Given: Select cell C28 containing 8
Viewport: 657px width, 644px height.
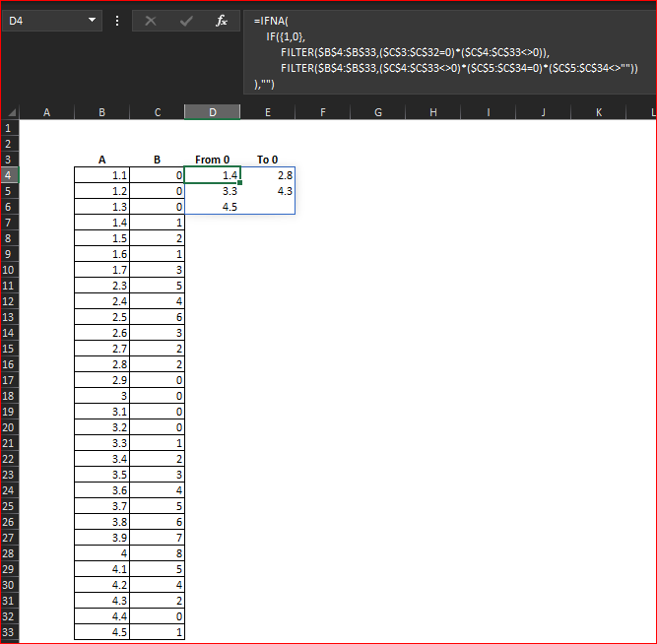Looking at the screenshot, I should click(158, 553).
